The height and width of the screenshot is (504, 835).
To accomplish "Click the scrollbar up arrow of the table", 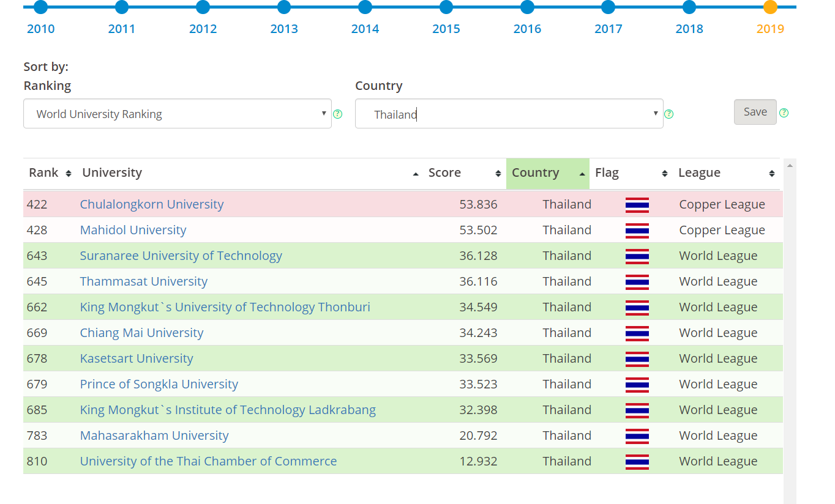I will 790,165.
